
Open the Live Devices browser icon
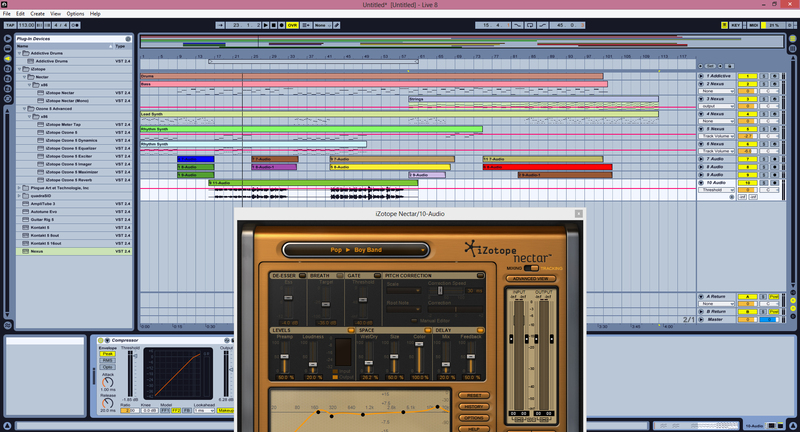click(7, 48)
